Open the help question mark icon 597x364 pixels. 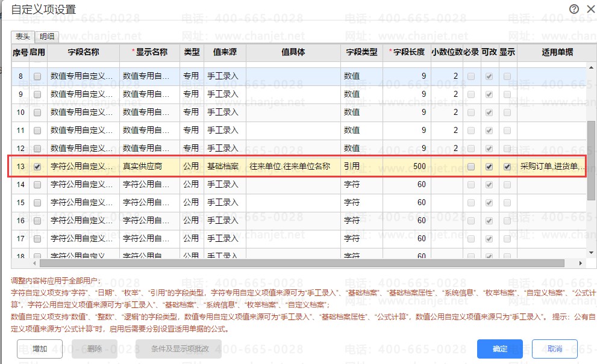(x=574, y=9)
